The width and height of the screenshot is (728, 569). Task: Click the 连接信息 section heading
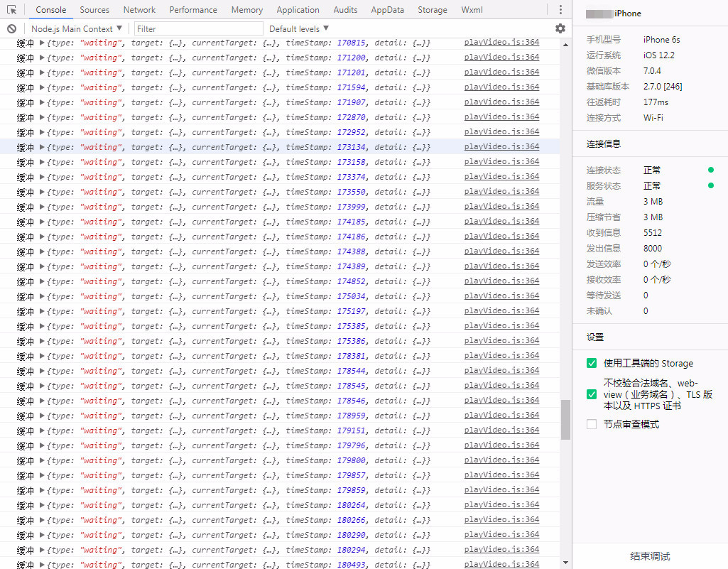(x=604, y=144)
